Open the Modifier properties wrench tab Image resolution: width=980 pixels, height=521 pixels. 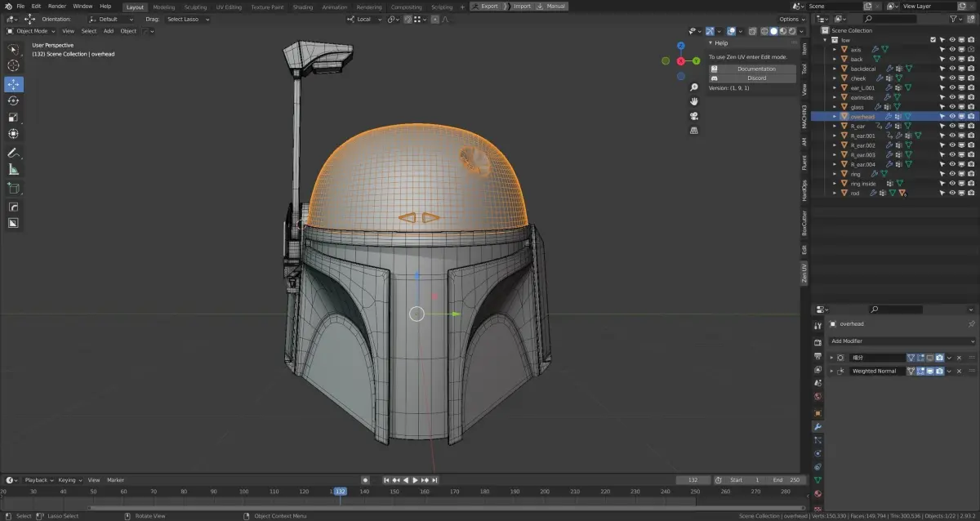pyautogui.click(x=817, y=426)
